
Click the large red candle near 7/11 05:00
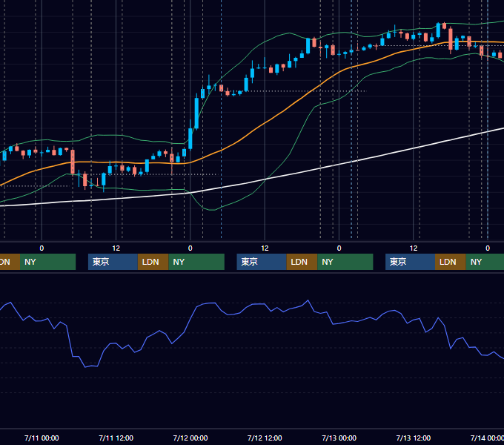point(73,162)
